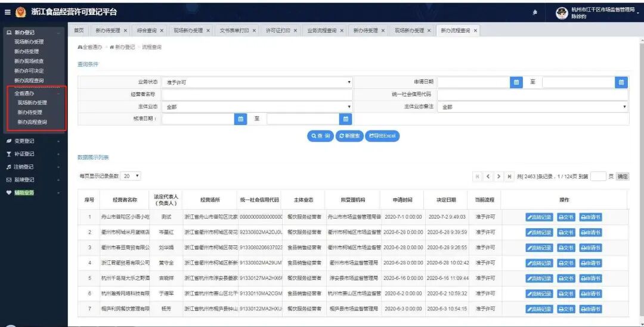
Task: Open the user account dropdown arrow
Action: [x=638, y=13]
